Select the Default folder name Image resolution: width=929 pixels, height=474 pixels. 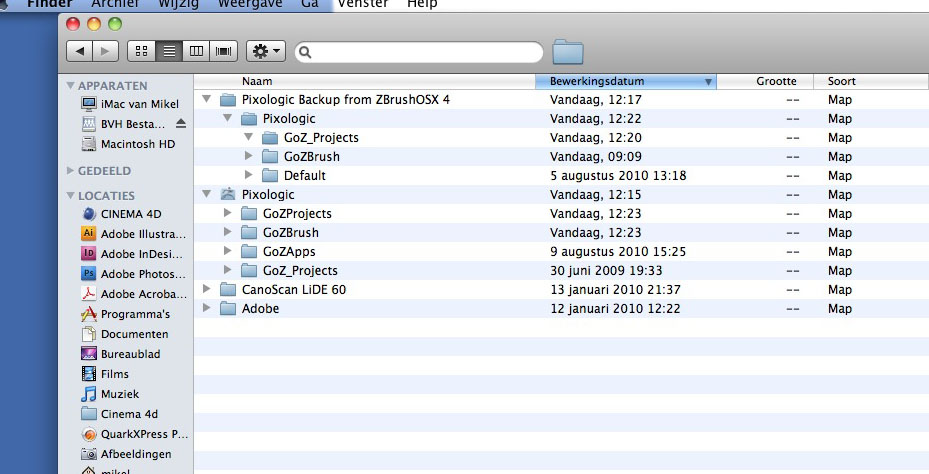point(305,175)
